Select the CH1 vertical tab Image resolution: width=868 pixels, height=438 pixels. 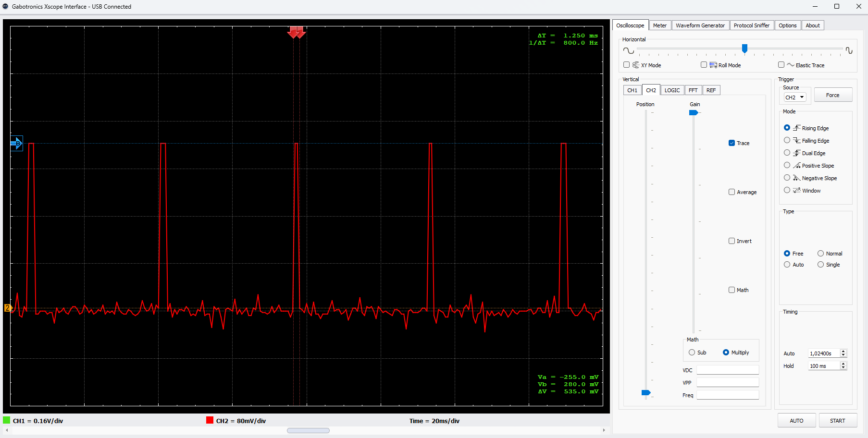(632, 90)
